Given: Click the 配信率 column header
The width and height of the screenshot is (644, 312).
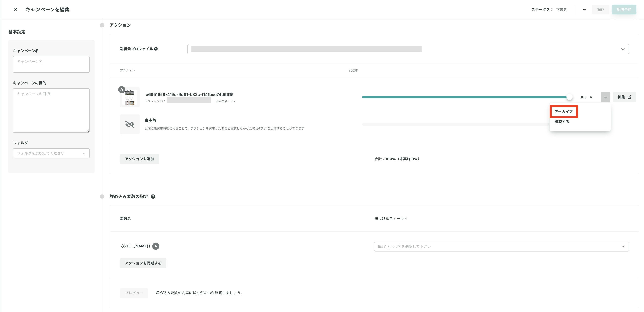Looking at the screenshot, I should pyautogui.click(x=354, y=70).
